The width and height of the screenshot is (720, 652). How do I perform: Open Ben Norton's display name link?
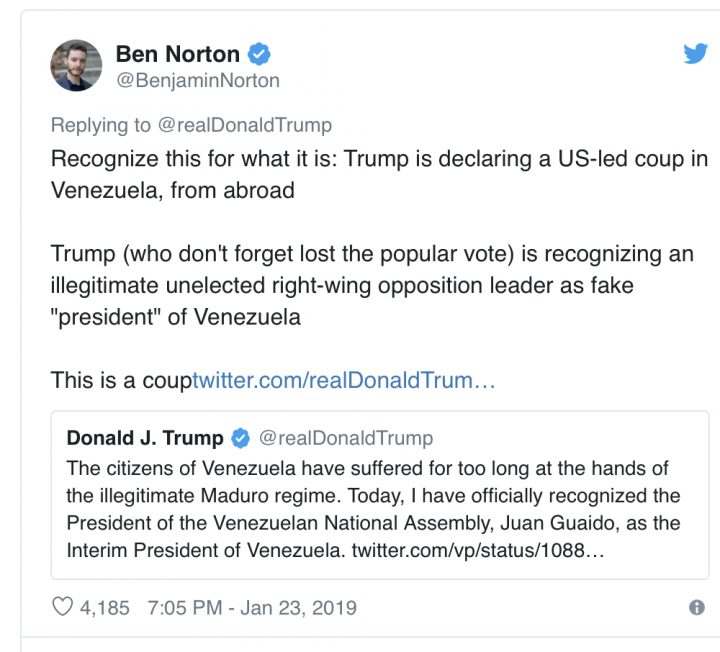(x=179, y=53)
